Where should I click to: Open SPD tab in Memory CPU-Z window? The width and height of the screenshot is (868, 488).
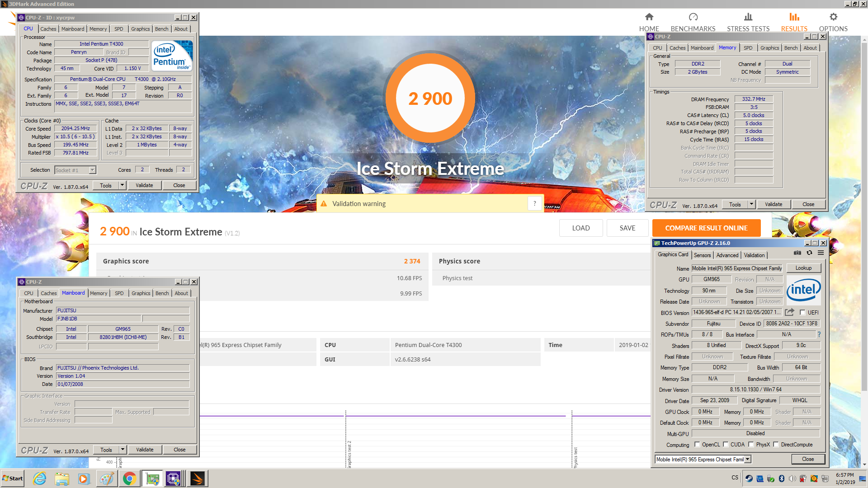(748, 48)
